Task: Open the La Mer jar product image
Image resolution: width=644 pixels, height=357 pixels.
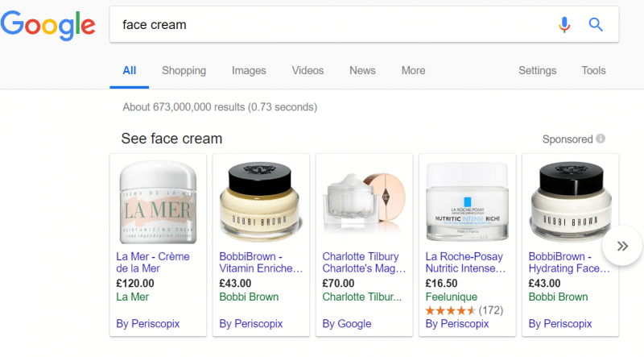Action: (x=158, y=202)
